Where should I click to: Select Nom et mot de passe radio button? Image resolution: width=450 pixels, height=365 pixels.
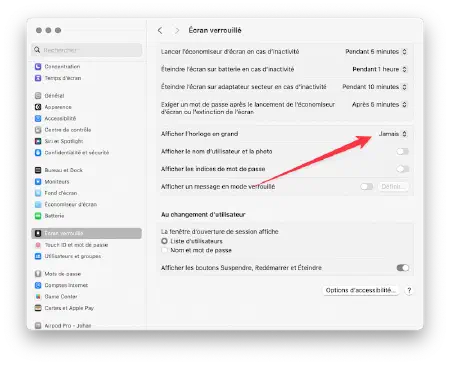point(164,250)
